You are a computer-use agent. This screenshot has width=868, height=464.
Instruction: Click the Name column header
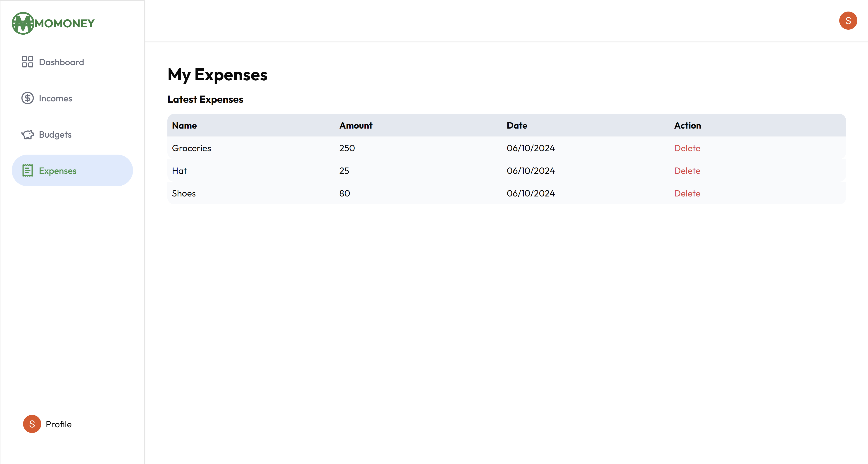pos(184,125)
